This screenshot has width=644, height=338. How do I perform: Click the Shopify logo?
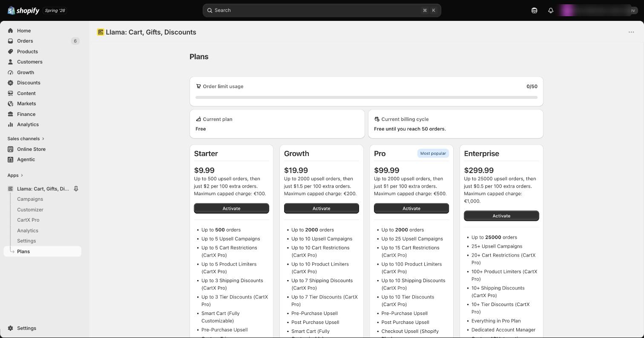[23, 10]
